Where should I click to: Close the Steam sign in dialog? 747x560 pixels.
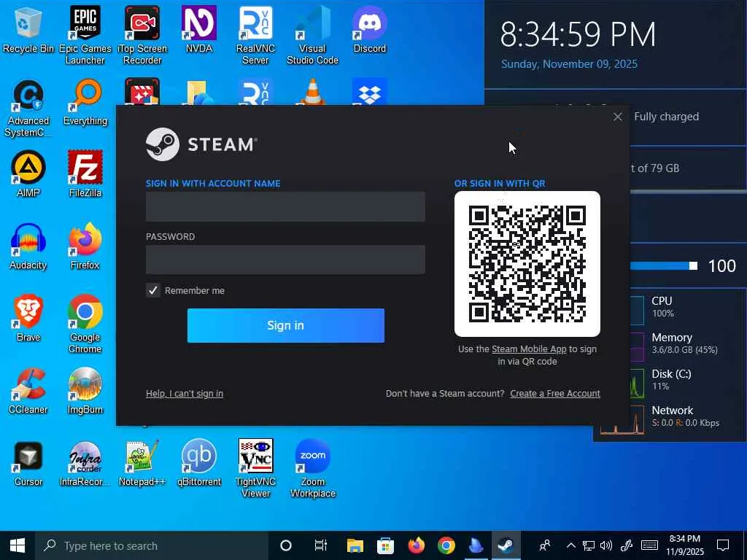tap(618, 117)
